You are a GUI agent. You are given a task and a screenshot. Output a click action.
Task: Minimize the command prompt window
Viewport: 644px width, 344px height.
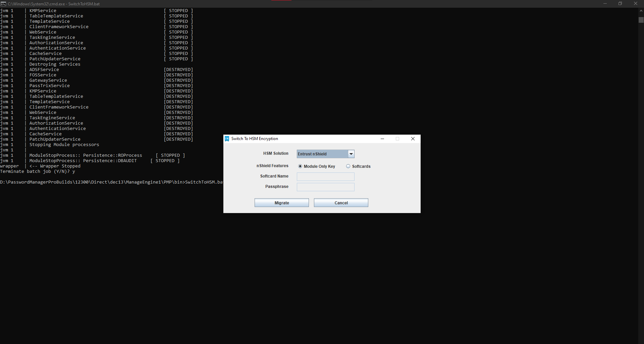605,4
